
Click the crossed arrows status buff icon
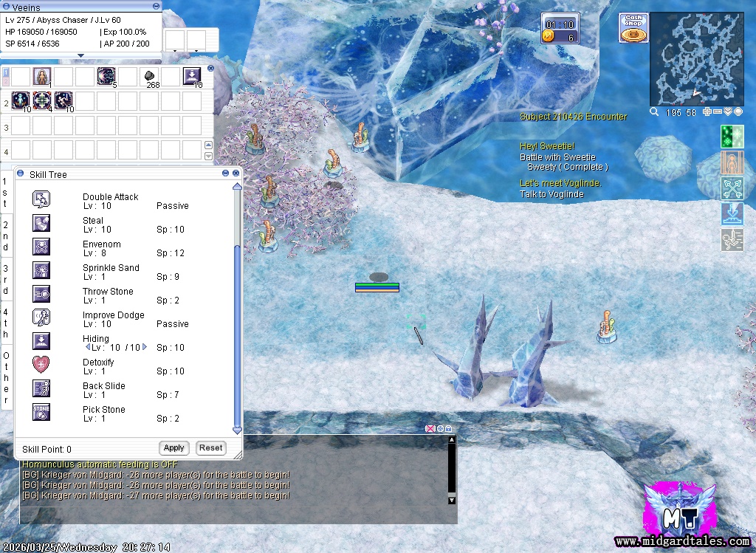tap(732, 188)
